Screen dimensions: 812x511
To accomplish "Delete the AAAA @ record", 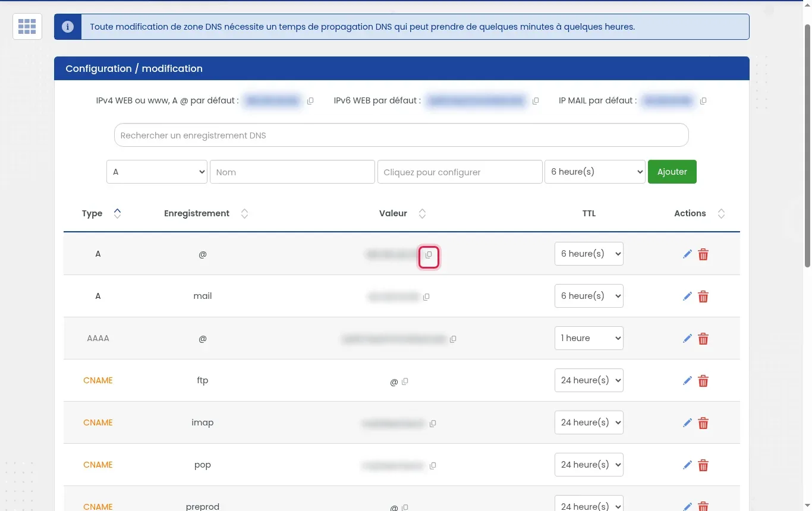I will pyautogui.click(x=703, y=339).
